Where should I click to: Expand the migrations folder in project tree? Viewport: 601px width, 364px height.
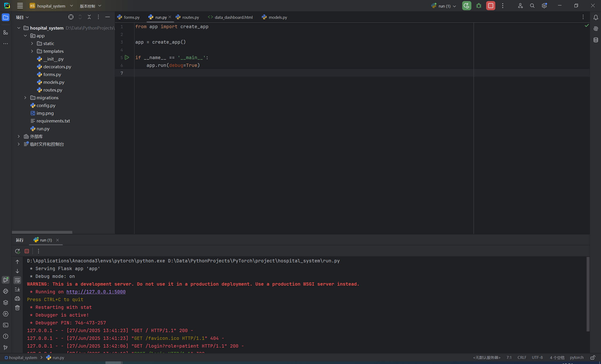click(x=25, y=98)
